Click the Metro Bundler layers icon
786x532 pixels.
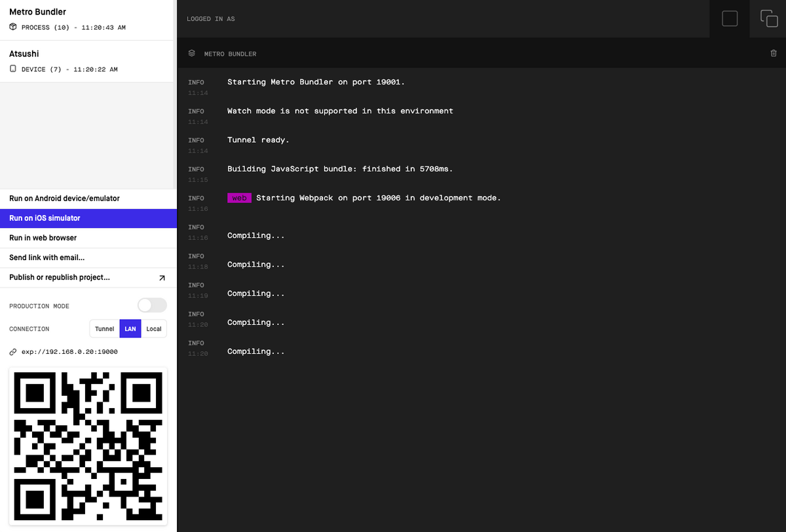192,53
